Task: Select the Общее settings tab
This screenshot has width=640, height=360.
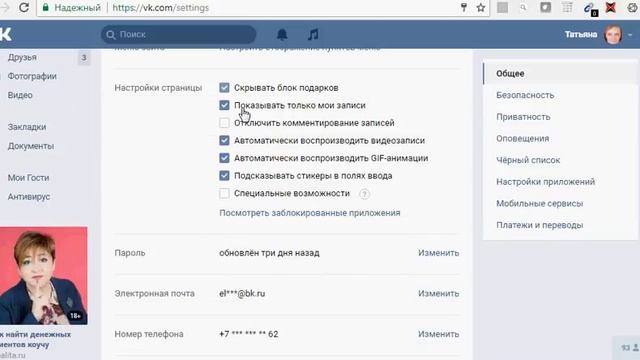Action: tap(560, 73)
